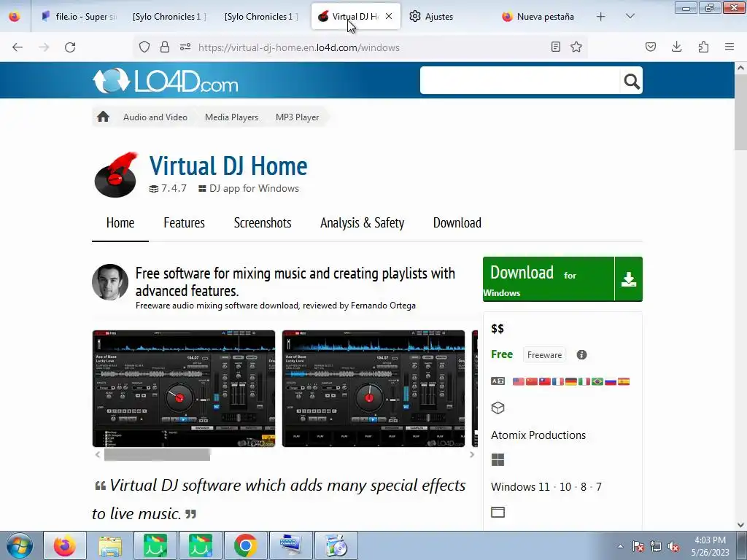Open taskbar clock showing 4:03 PM
The height and width of the screenshot is (560, 747).
pyautogui.click(x=711, y=546)
